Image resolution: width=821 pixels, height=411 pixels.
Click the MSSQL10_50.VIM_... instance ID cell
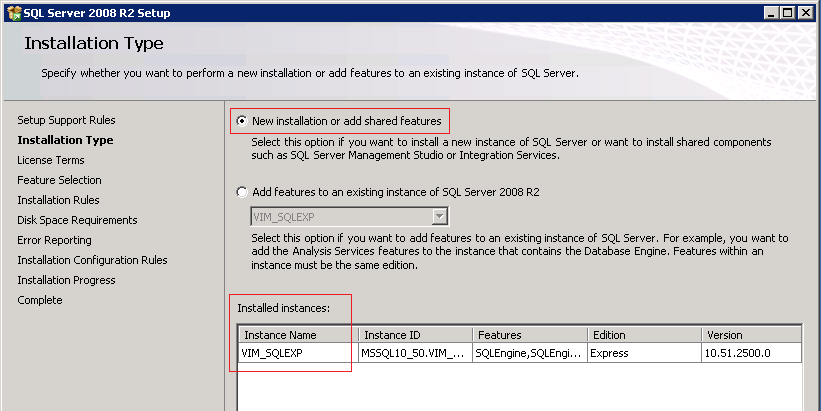point(415,353)
